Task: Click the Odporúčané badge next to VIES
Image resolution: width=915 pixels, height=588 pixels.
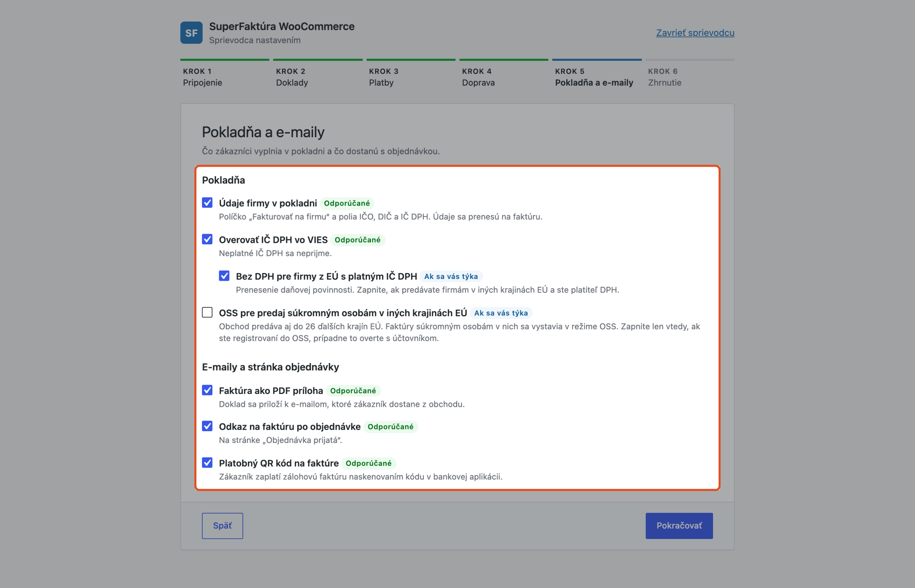Action: tap(357, 240)
